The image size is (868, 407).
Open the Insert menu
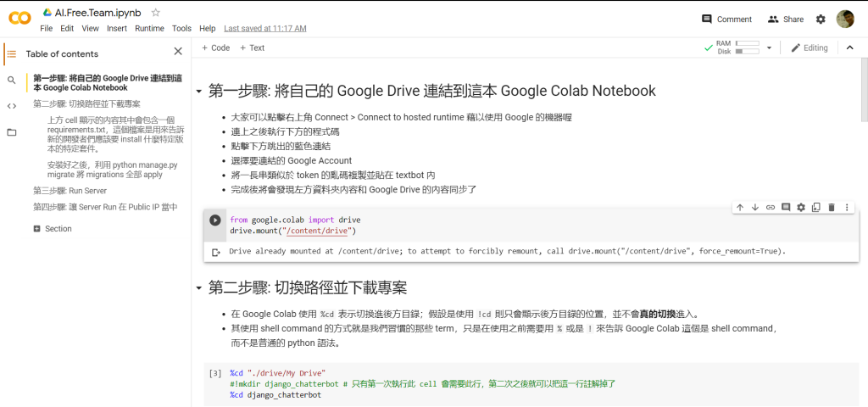[x=117, y=28]
